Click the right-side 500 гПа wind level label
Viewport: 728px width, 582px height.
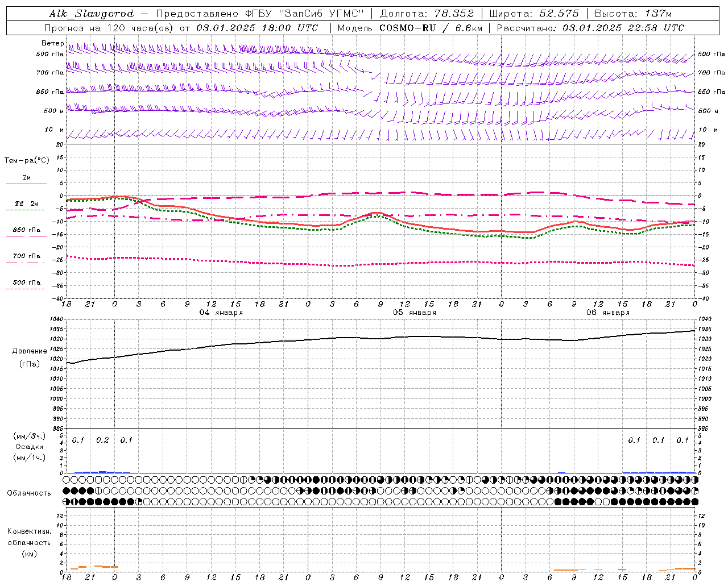(x=712, y=54)
